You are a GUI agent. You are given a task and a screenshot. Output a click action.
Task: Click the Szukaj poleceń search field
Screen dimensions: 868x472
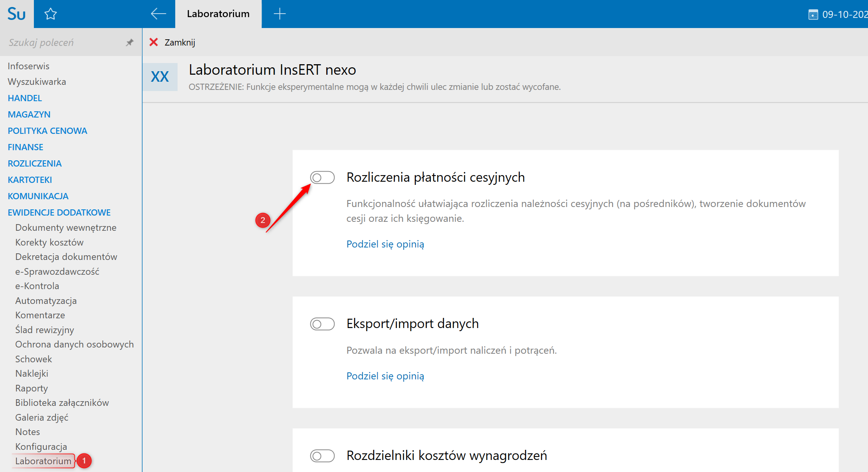pyautogui.click(x=62, y=42)
